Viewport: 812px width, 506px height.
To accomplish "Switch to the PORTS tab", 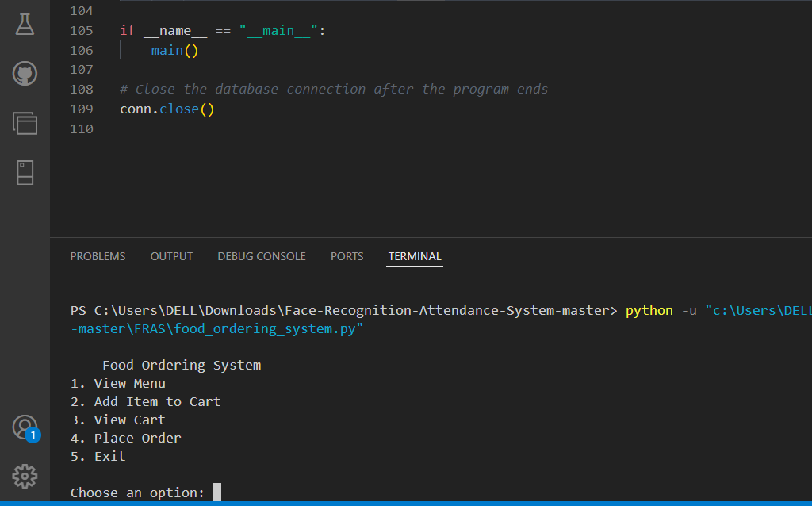I will click(x=347, y=256).
